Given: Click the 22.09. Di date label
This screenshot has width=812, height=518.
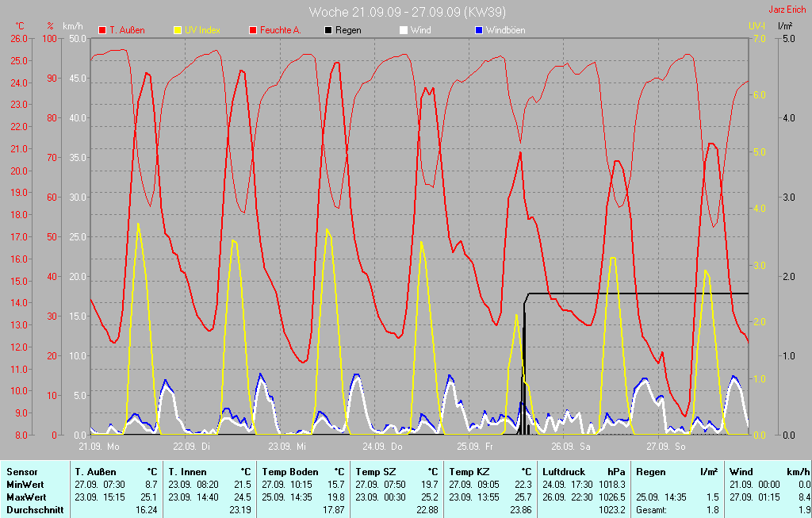Looking at the screenshot, I should point(192,446).
